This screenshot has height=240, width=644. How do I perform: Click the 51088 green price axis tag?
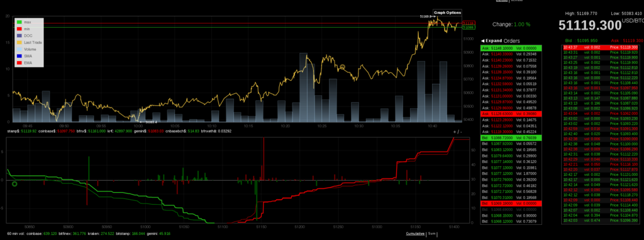coord(468,27)
